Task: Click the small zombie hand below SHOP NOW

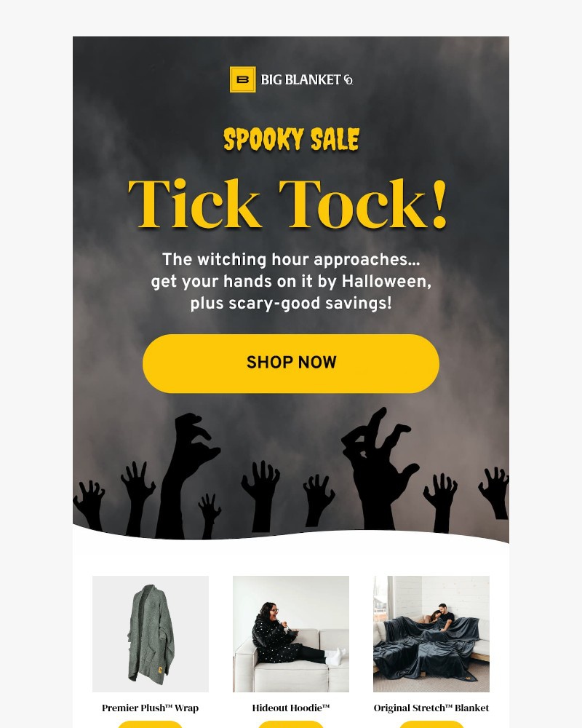Action: coord(261,494)
